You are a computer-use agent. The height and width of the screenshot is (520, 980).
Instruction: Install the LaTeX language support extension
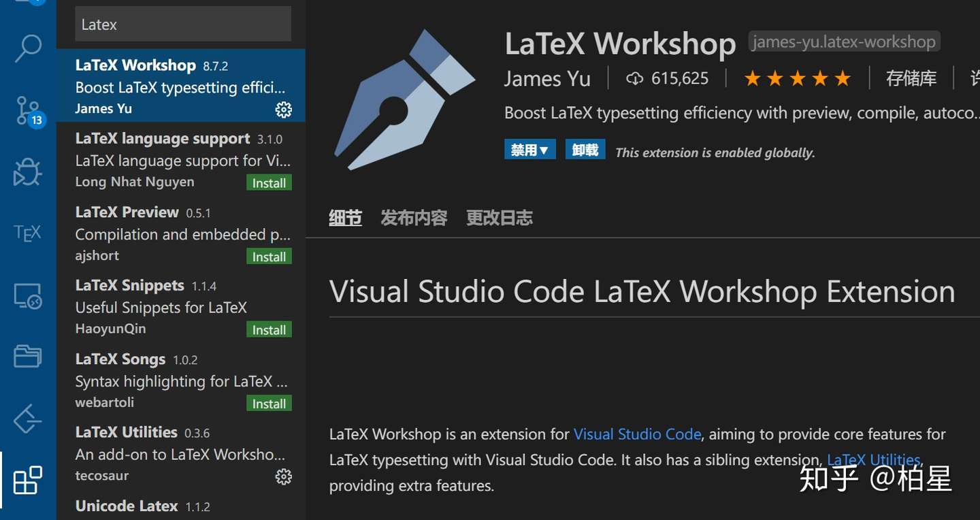(269, 182)
